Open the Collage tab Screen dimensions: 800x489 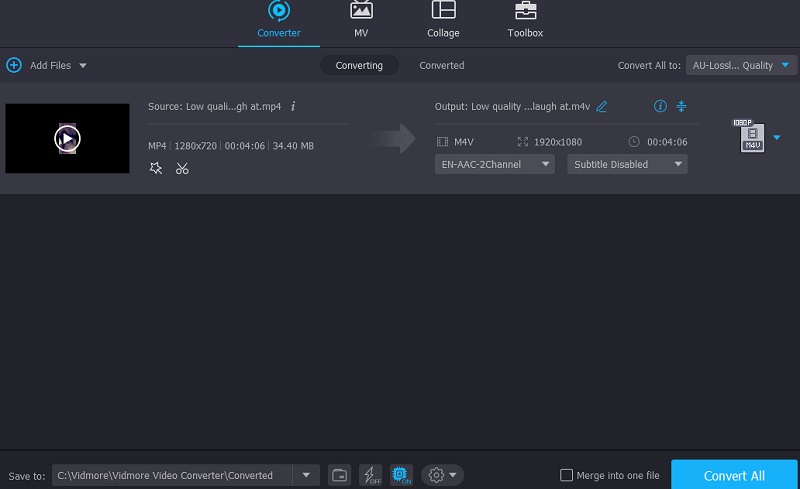pyautogui.click(x=443, y=20)
